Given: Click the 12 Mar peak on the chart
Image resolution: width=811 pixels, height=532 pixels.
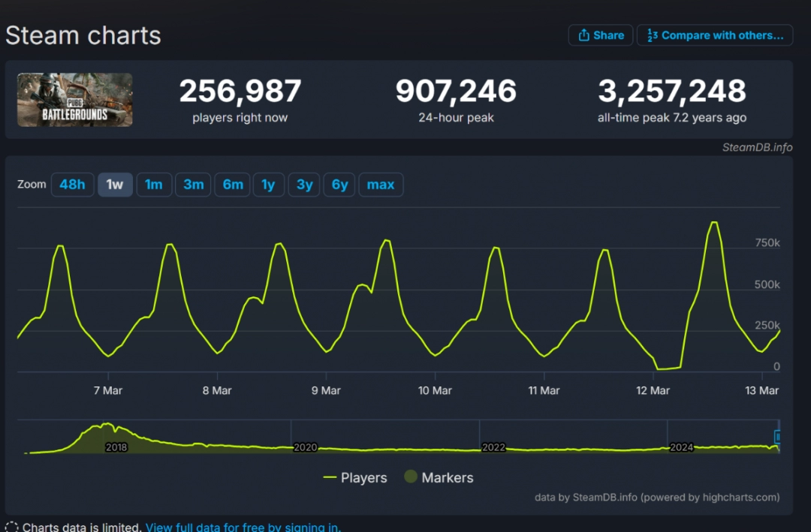Looking at the screenshot, I should (x=713, y=223).
